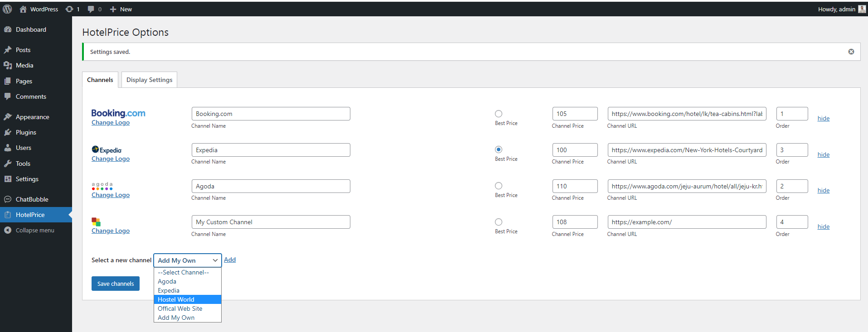Click the custom channel colored squares logo
The width and height of the screenshot is (868, 332).
[x=96, y=222]
